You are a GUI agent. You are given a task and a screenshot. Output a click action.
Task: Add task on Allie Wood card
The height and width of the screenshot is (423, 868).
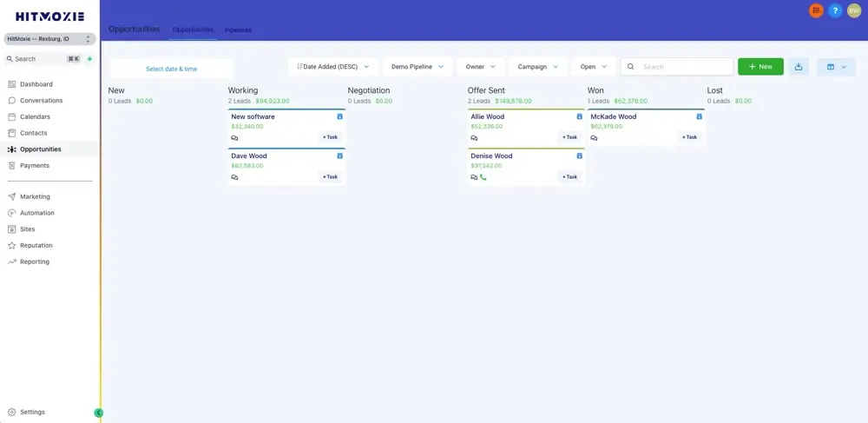pyautogui.click(x=569, y=137)
